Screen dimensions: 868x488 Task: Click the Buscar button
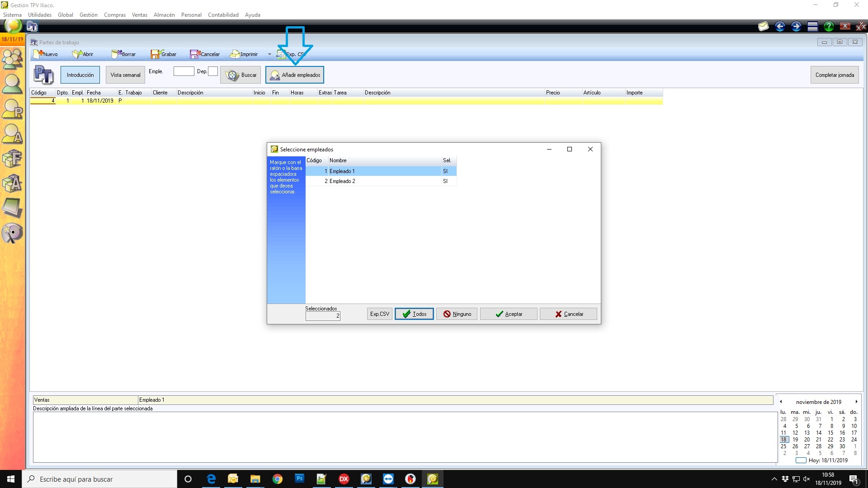coord(241,75)
